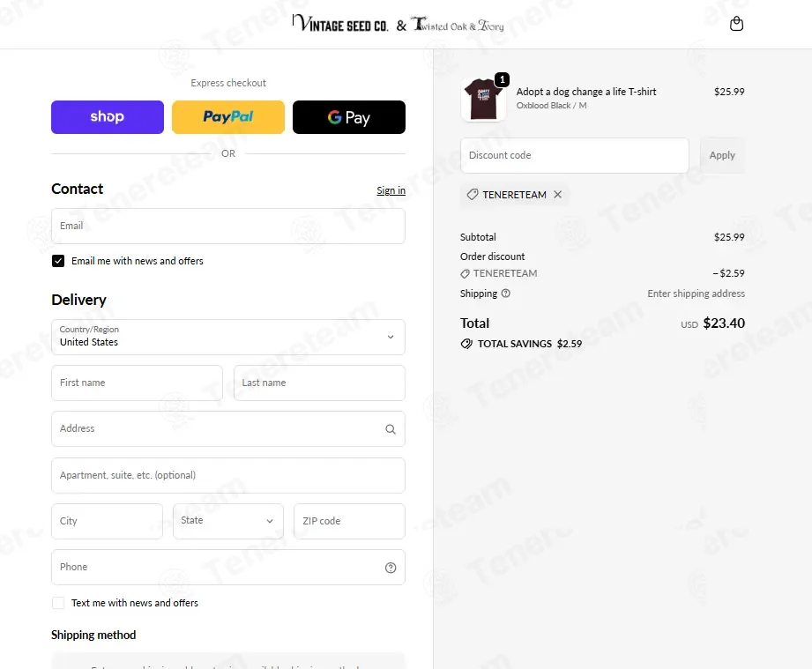Screen dimensions: 812x669
Task: Click the Express checkout label
Action: click(x=227, y=83)
